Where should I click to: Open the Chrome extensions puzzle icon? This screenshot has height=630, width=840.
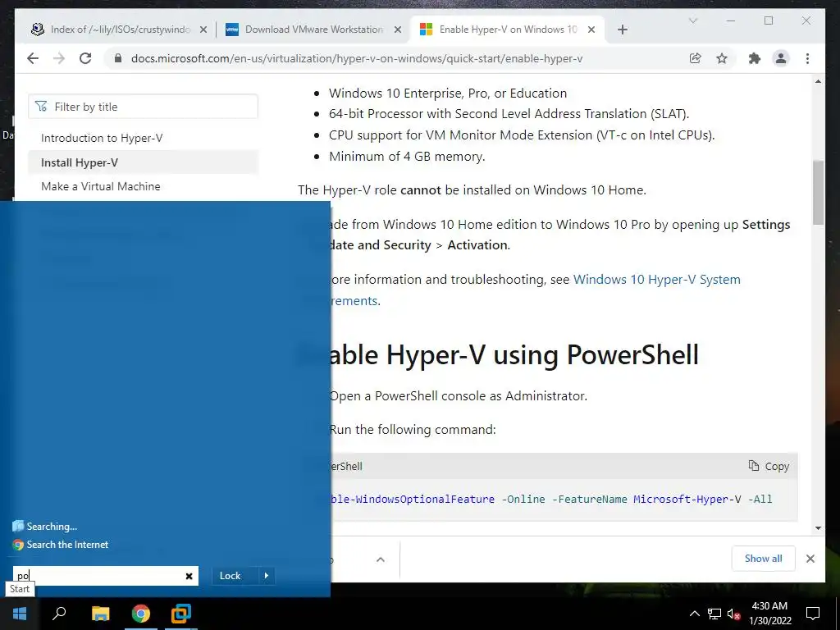tap(755, 58)
